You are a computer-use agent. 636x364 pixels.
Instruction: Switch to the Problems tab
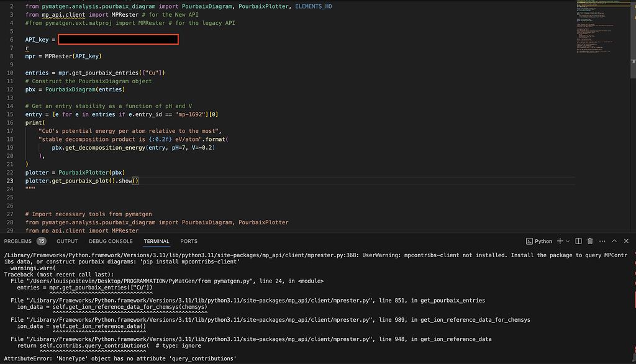coord(17,241)
